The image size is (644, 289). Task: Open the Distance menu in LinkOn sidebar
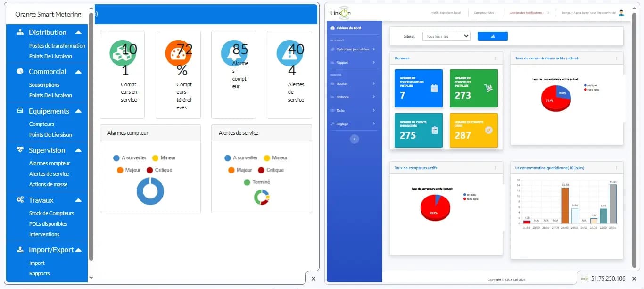coord(354,97)
